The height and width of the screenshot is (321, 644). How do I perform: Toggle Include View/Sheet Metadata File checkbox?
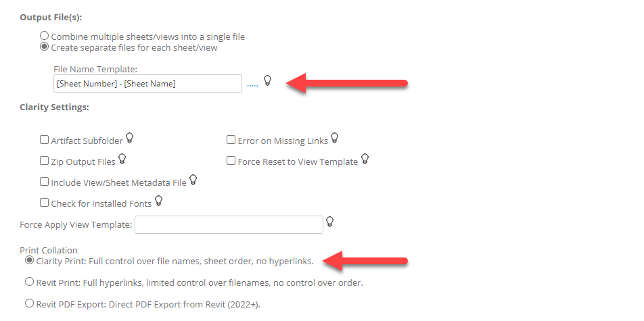[45, 182]
